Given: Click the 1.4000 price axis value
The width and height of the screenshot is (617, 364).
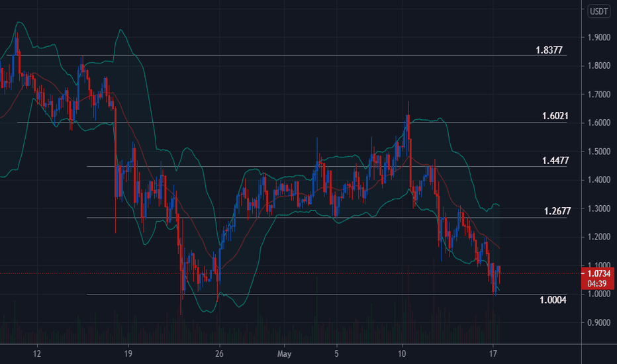Looking at the screenshot, I should click(598, 180).
